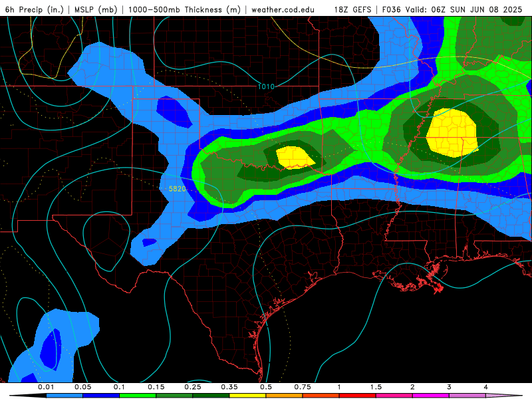
Task: Click the 0.5 legend value
Action: tap(266, 387)
